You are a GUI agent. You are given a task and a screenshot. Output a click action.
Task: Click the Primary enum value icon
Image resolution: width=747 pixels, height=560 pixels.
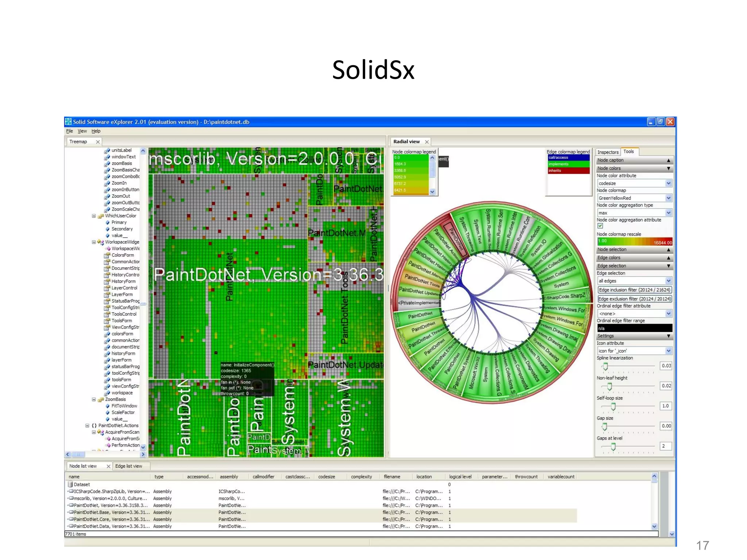[x=108, y=223]
